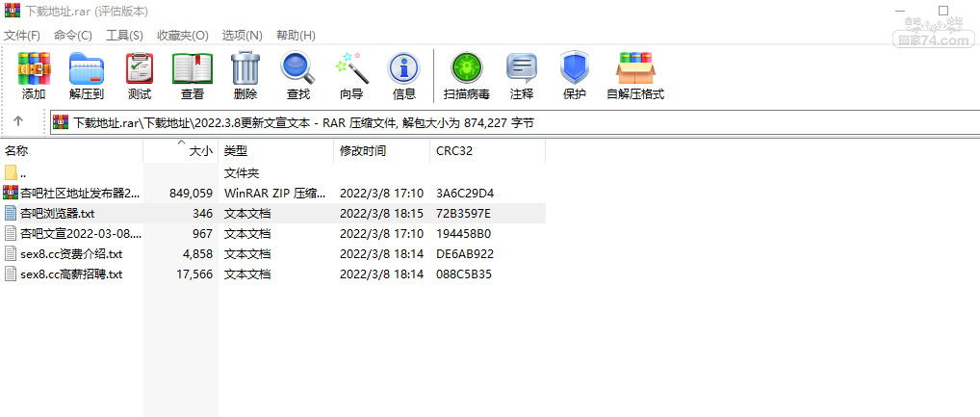Go up one folder arrow
This screenshot has width=980, height=417.
pyautogui.click(x=18, y=122)
